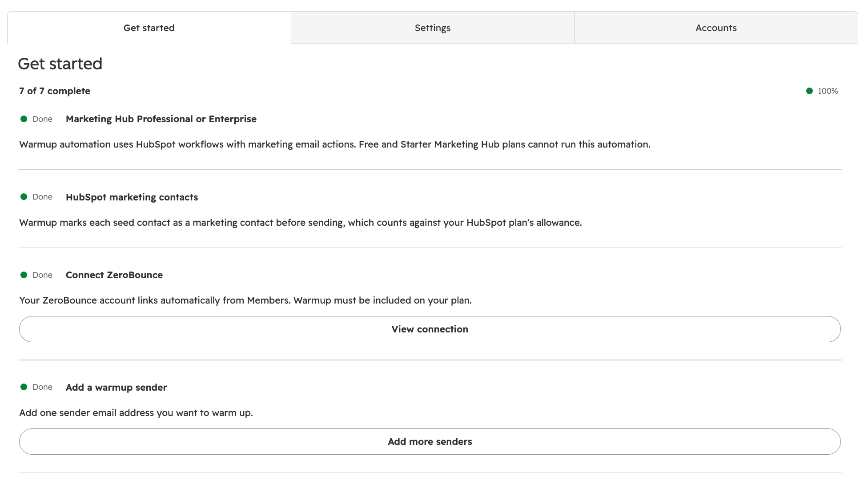The width and height of the screenshot is (868, 488).
Task: Click the "100%" completion value
Action: tap(828, 91)
